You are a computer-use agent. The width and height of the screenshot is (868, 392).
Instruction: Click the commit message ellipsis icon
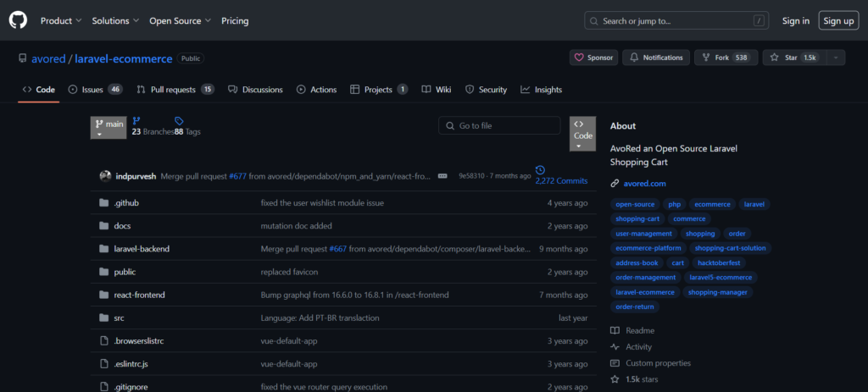442,176
